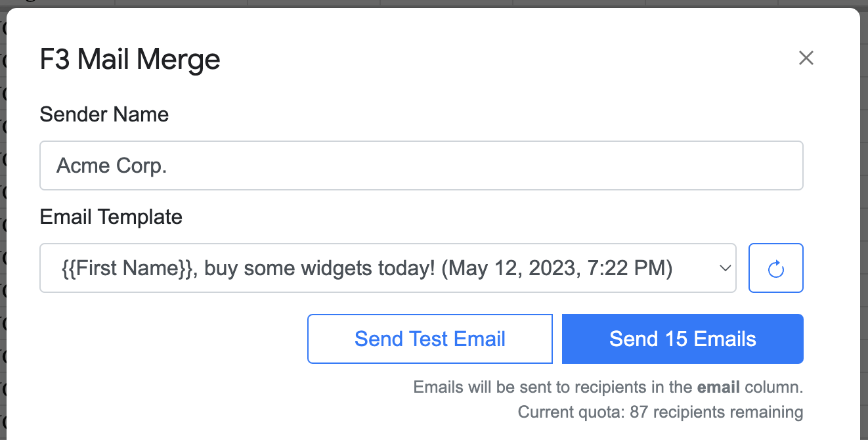Click the Sender Name label
The height and width of the screenshot is (440, 868).
point(104,114)
